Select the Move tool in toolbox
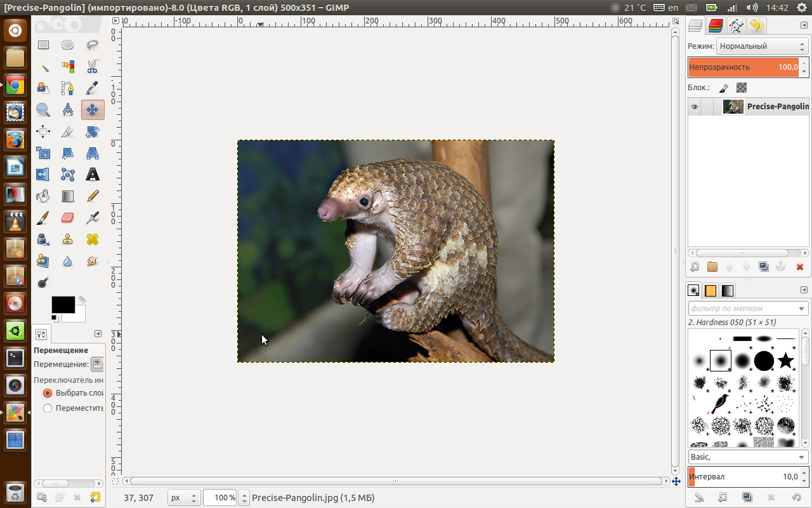Viewport: 812px width, 508px height. (x=93, y=110)
